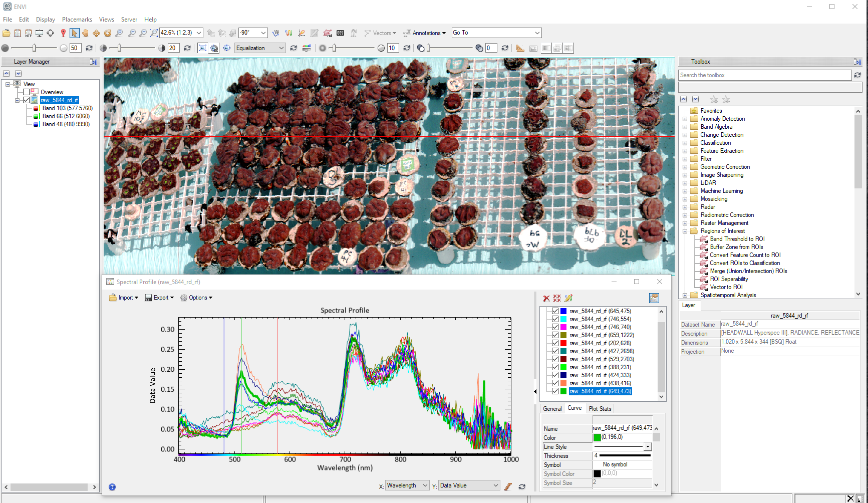868x503 pixels.
Task: Expand the Classification toolbox folder
Action: [685, 143]
